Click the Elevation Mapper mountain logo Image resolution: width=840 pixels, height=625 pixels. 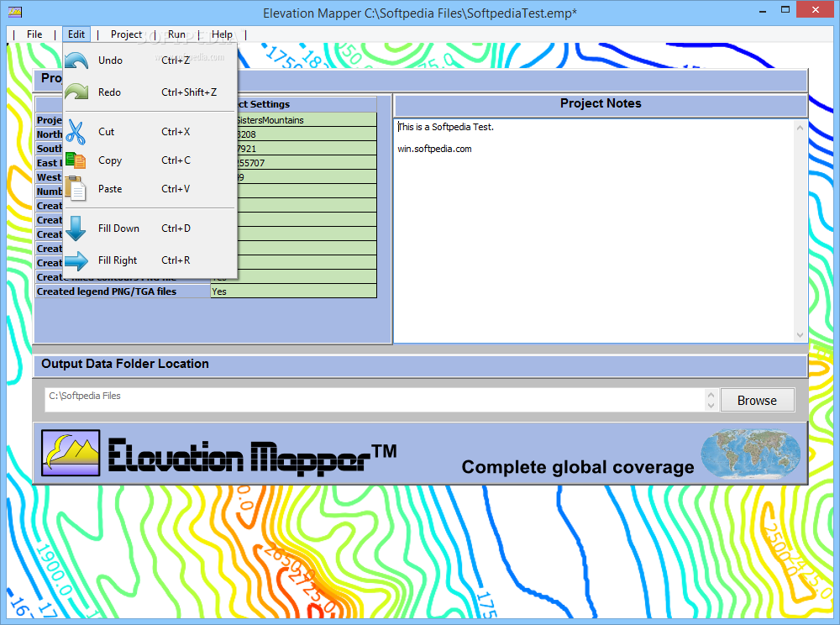click(x=71, y=453)
